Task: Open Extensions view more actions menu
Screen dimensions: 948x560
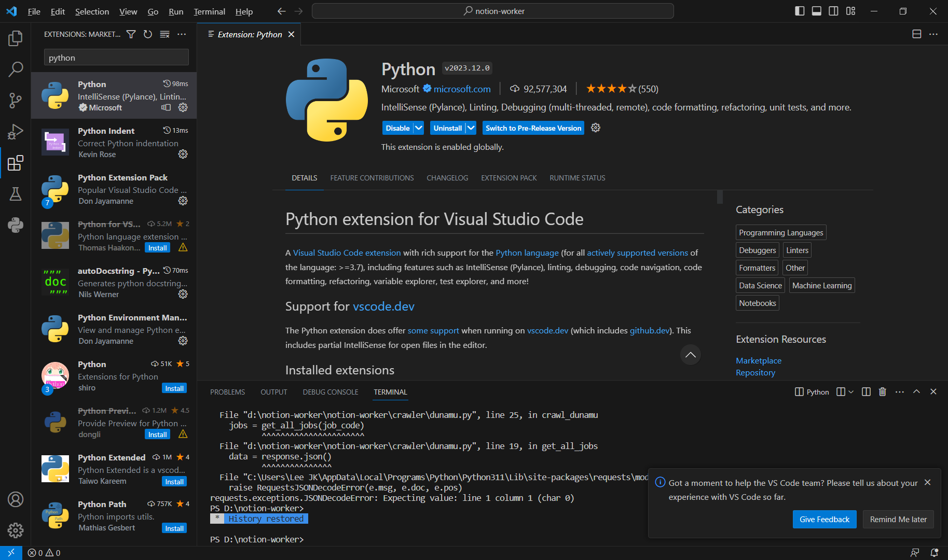Action: coord(182,34)
